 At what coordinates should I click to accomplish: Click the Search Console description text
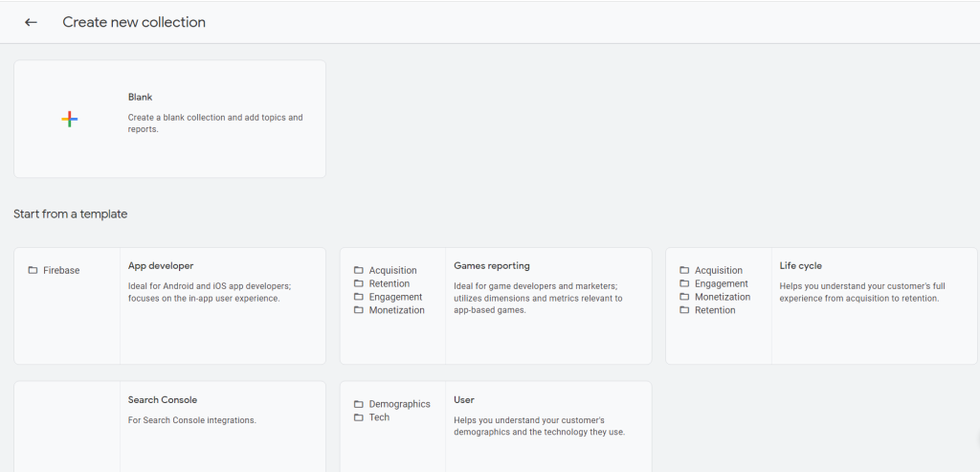point(191,420)
